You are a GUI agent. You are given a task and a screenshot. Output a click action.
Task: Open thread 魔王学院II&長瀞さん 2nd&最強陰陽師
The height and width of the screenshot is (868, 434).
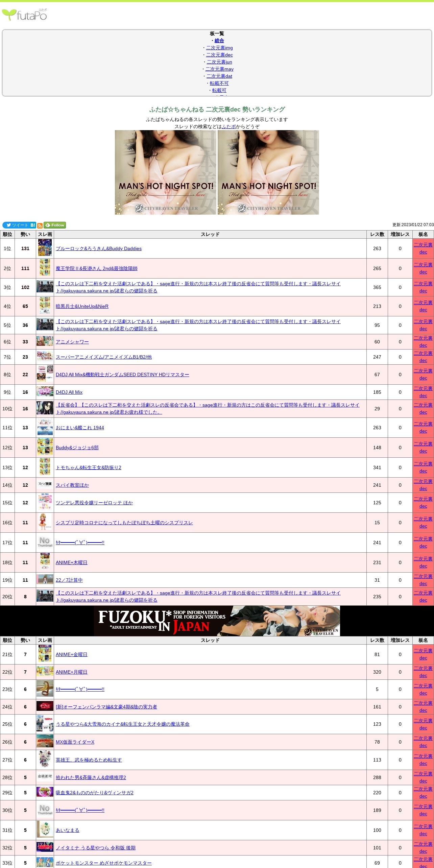97,268
